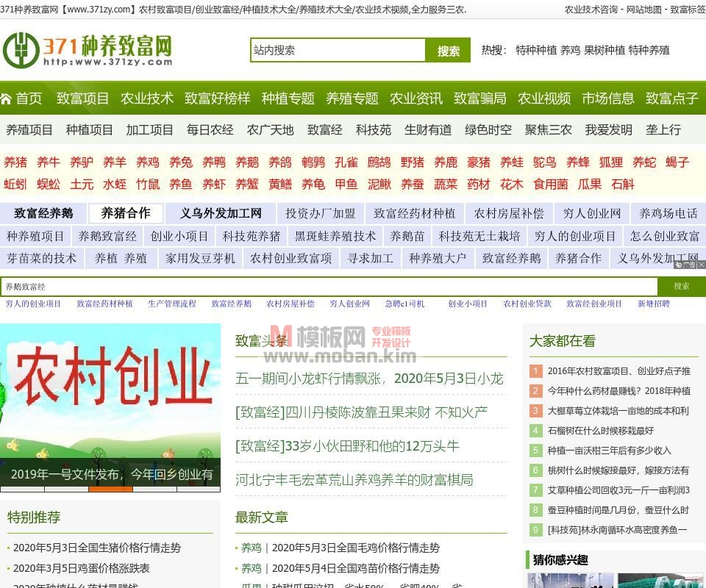Click the green 搜索 button at top
The height and width of the screenshot is (588, 706).
(448, 51)
